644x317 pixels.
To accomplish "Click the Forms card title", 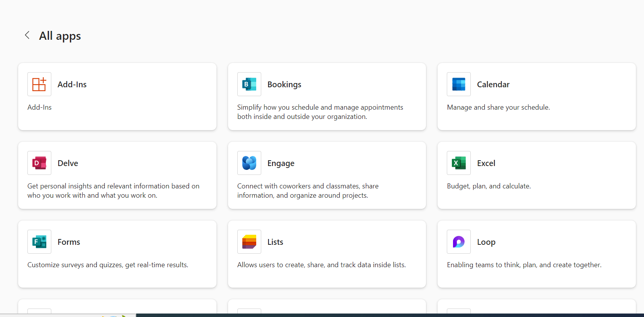I will point(69,242).
